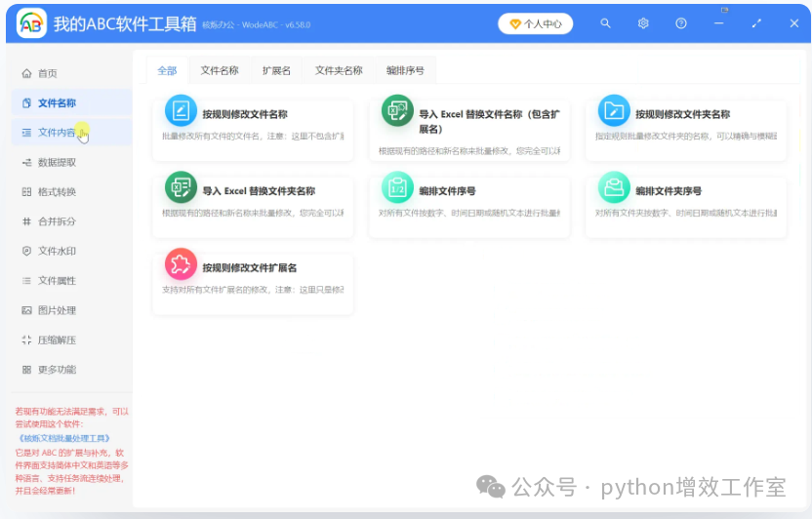Open 个人中心 personal center button
The width and height of the screenshot is (812, 519).
(536, 23)
